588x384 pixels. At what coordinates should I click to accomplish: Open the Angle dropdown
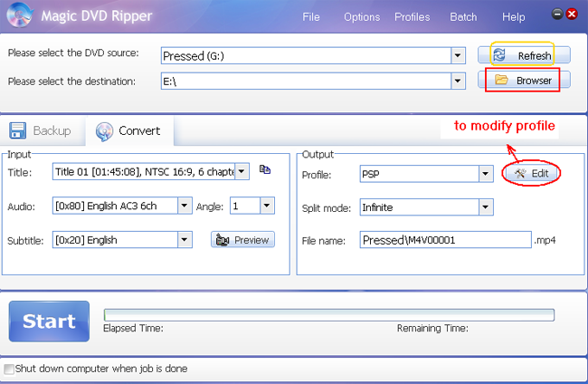coord(267,206)
